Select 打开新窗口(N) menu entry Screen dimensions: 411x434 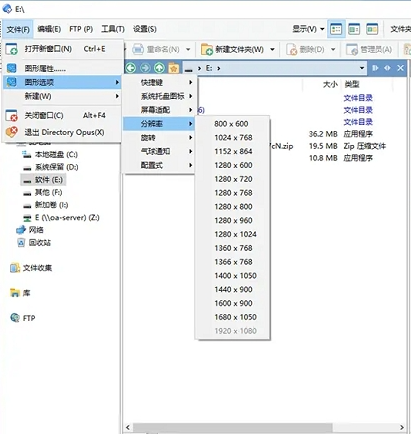coord(63,49)
